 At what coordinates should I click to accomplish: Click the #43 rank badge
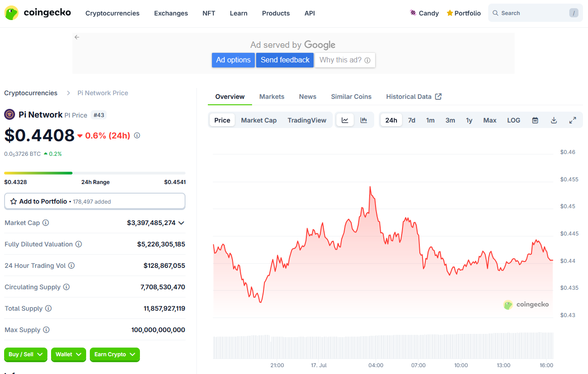[99, 115]
